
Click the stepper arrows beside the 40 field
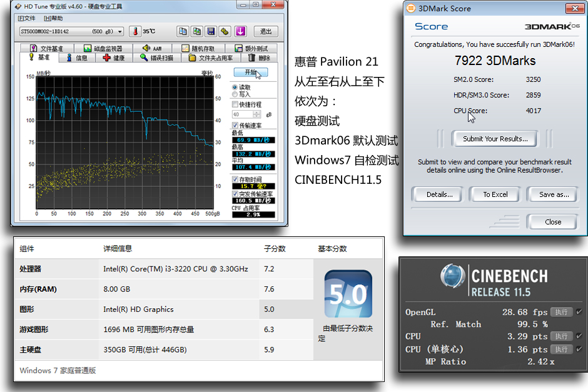pyautogui.click(x=257, y=114)
